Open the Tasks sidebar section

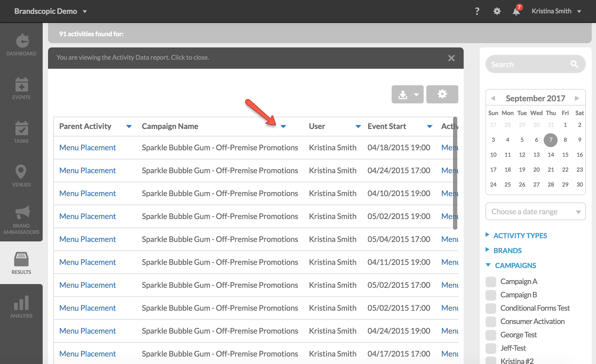coord(21,132)
